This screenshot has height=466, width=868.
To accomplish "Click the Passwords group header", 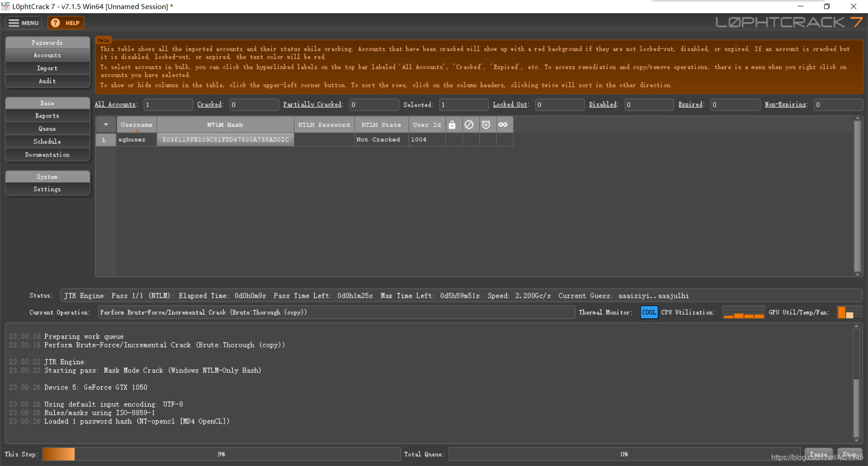I will pyautogui.click(x=47, y=43).
